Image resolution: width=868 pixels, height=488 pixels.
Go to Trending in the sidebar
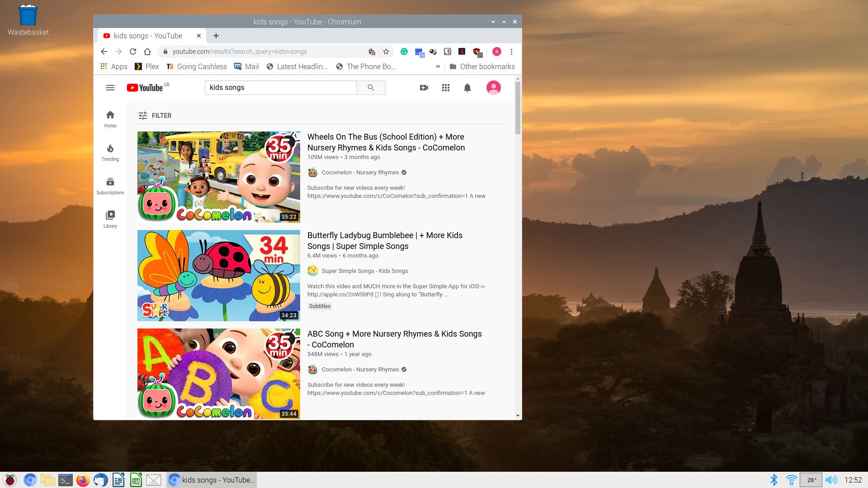click(x=110, y=153)
